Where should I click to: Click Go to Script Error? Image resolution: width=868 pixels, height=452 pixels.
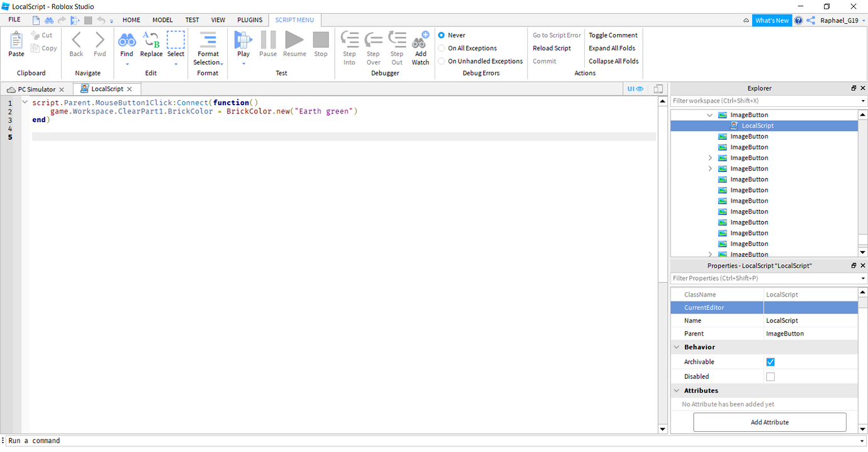(x=557, y=35)
